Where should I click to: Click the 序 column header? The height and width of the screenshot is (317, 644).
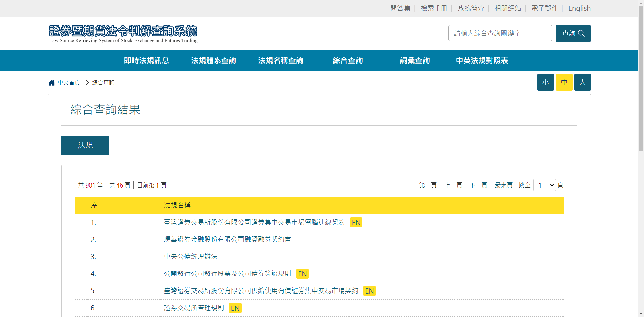click(x=94, y=205)
